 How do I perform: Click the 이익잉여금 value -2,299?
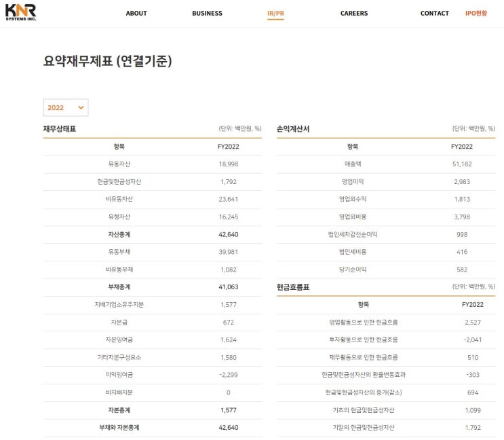[x=229, y=375]
